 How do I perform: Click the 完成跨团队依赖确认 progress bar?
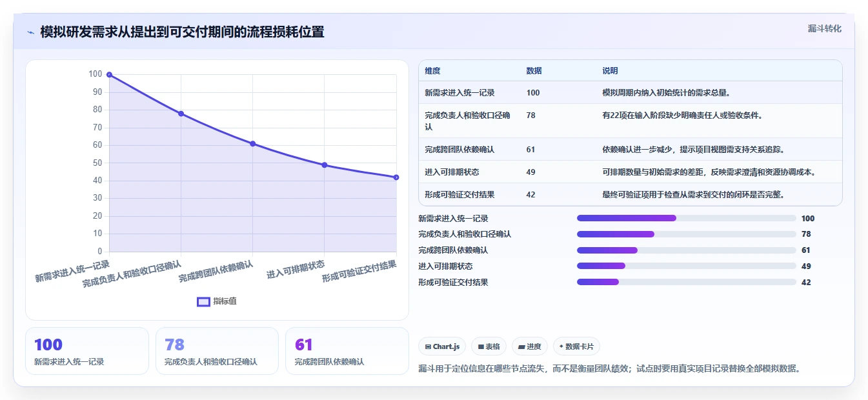click(687, 250)
